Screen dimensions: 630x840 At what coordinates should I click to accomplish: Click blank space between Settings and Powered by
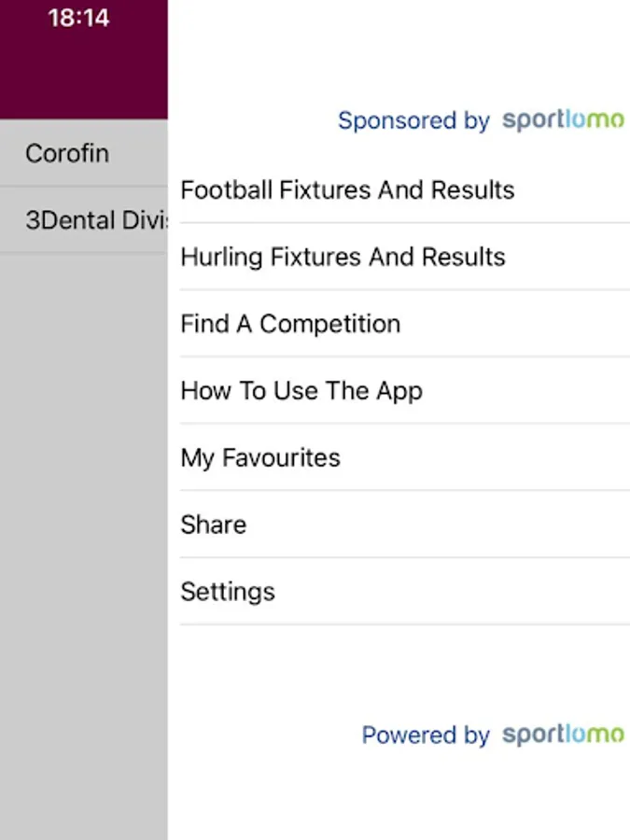pyautogui.click(x=401, y=672)
